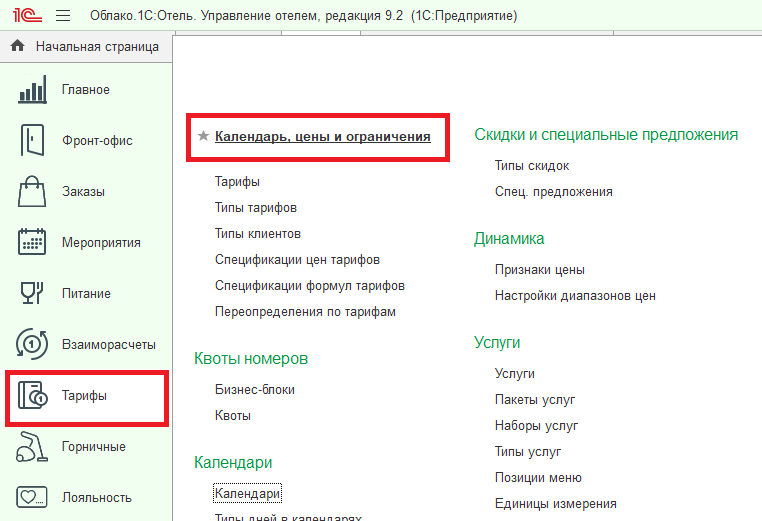The width and height of the screenshot is (762, 521).
Task: Click the door icon for Фронт-офис
Action: point(32,140)
